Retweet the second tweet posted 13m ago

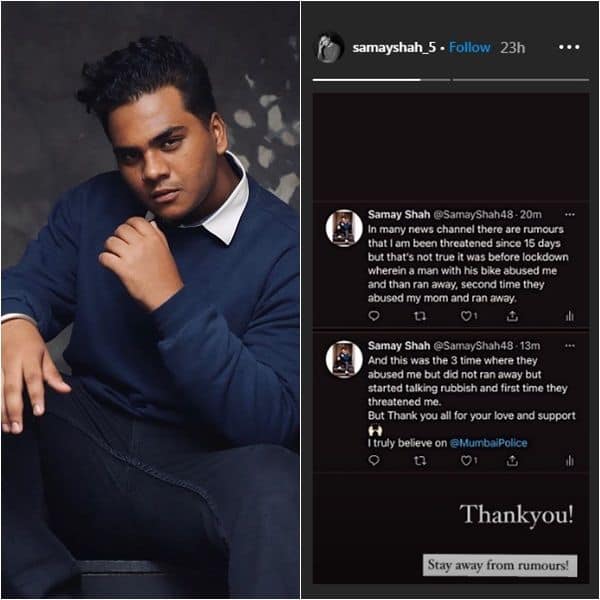pos(420,461)
